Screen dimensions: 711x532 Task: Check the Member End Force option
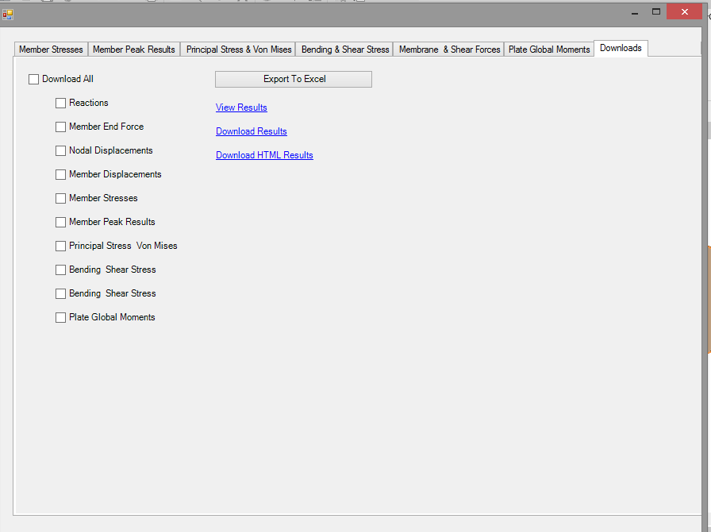click(x=61, y=128)
